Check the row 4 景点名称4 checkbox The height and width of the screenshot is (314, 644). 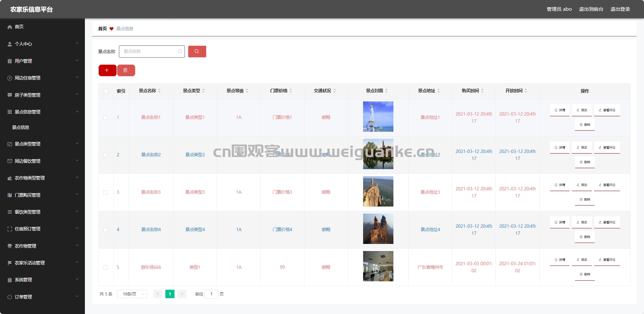tap(105, 230)
